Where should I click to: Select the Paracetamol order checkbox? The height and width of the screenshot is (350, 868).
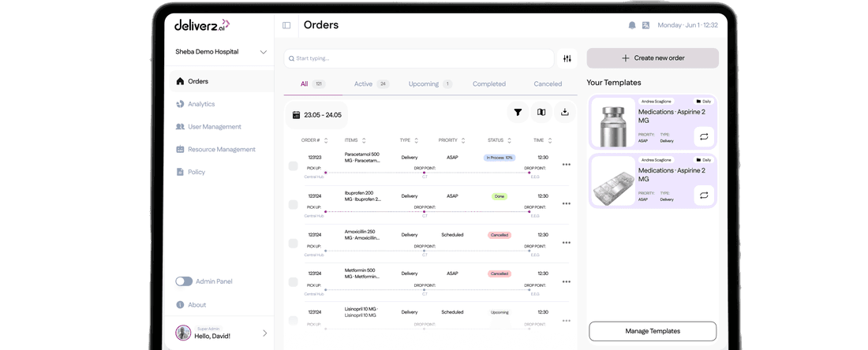(294, 166)
